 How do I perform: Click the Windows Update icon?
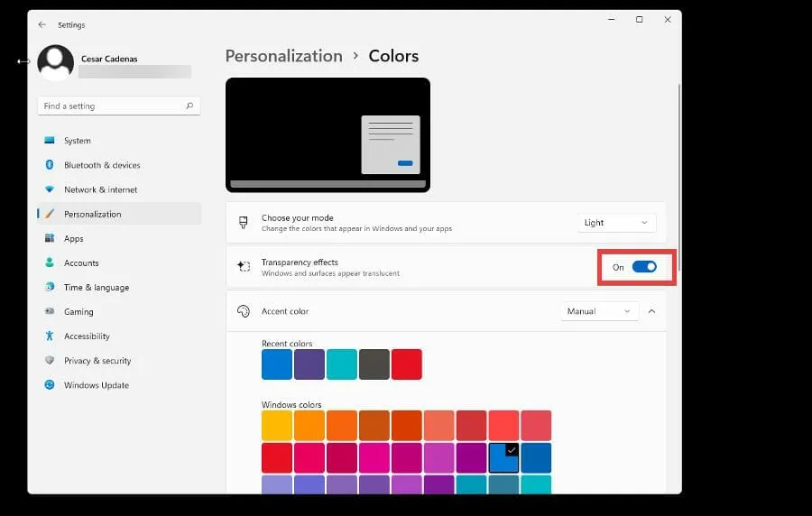pos(50,385)
